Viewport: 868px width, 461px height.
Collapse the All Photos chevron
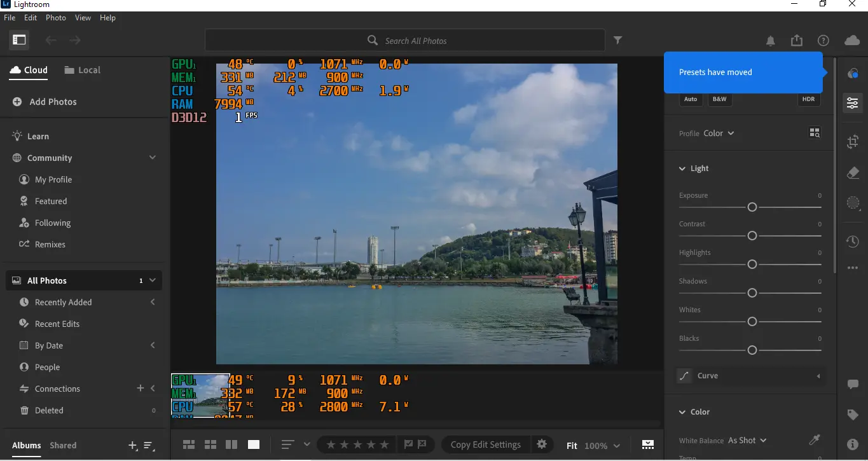153,280
